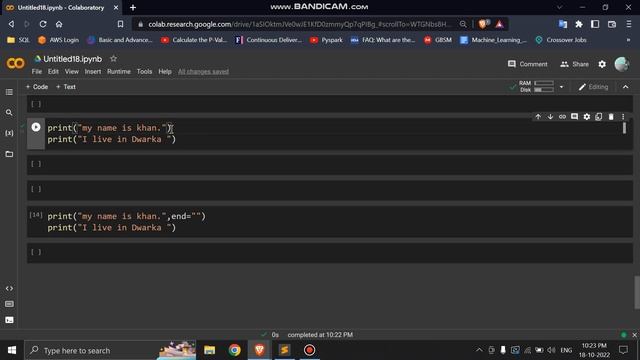The height and width of the screenshot is (360, 640).
Task: Copy link to cell icon
Action: 562,117
